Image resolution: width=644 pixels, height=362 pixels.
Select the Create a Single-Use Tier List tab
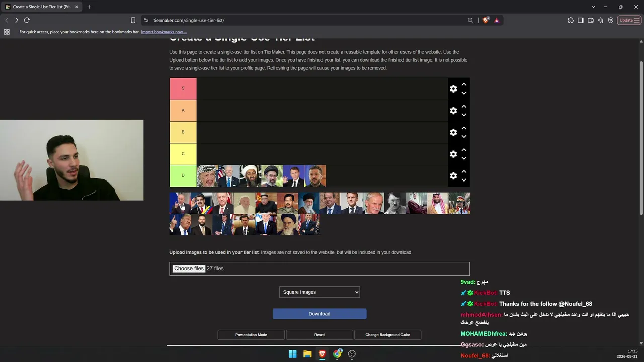pos(41,7)
